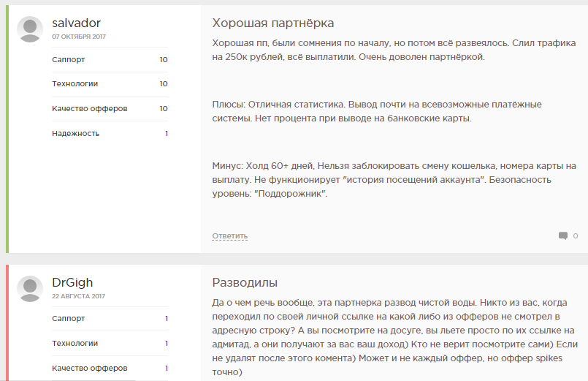Click salvador's profile avatar

click(x=30, y=29)
